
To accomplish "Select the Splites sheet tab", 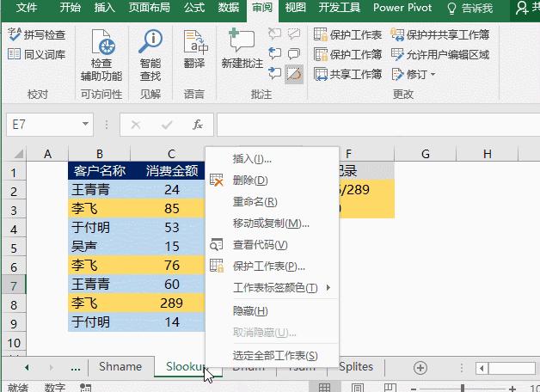I will [356, 366].
